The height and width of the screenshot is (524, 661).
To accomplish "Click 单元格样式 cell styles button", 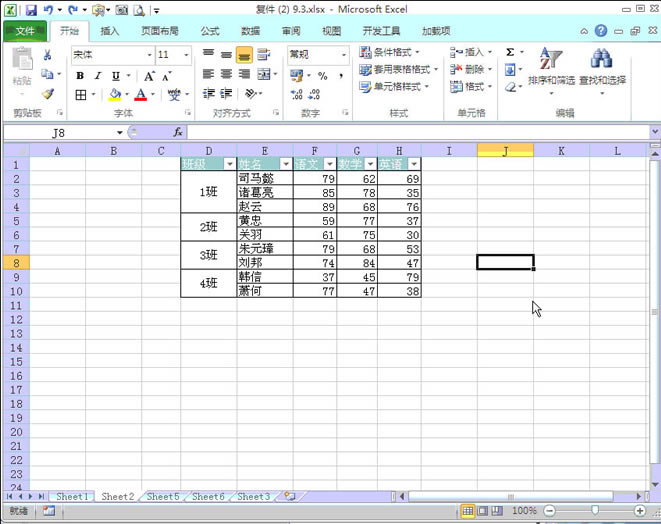I will coord(394,86).
